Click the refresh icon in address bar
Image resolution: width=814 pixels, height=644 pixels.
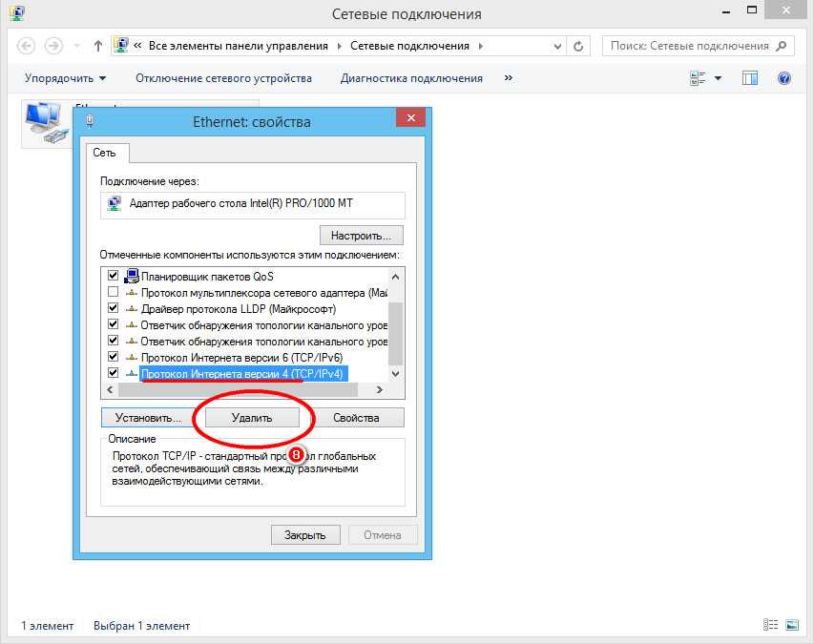[x=578, y=46]
